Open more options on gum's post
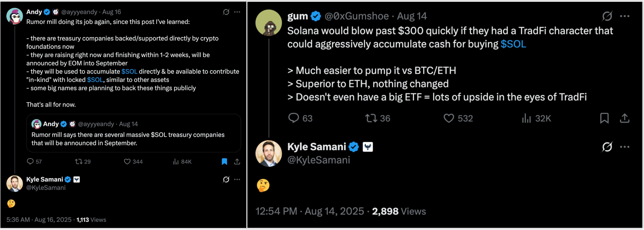Image resolution: width=644 pixels, height=230 pixels. (x=625, y=16)
